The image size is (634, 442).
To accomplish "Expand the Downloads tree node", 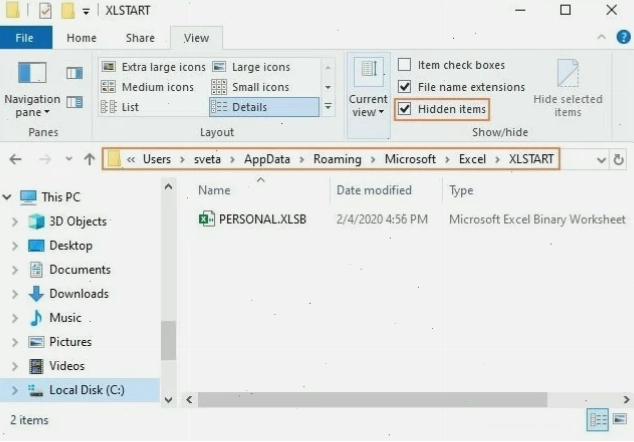I will tap(15, 294).
